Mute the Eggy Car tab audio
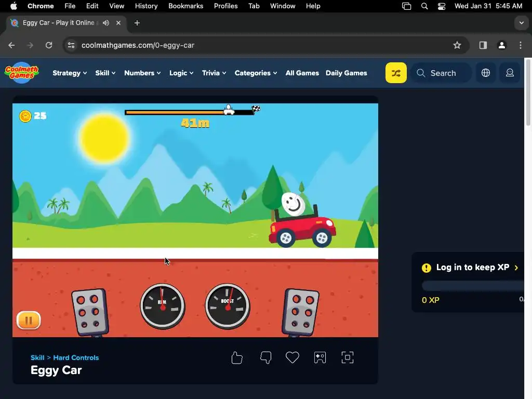Screen dimensions: 532x399 pyautogui.click(x=106, y=23)
